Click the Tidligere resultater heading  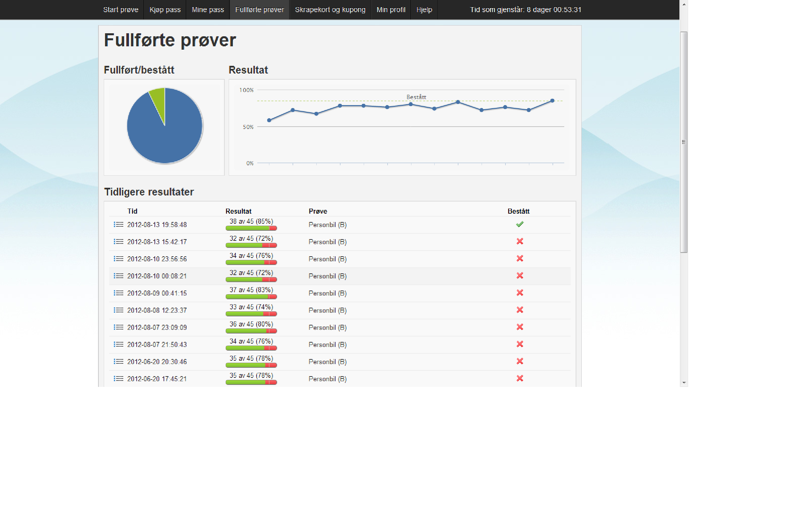(149, 192)
